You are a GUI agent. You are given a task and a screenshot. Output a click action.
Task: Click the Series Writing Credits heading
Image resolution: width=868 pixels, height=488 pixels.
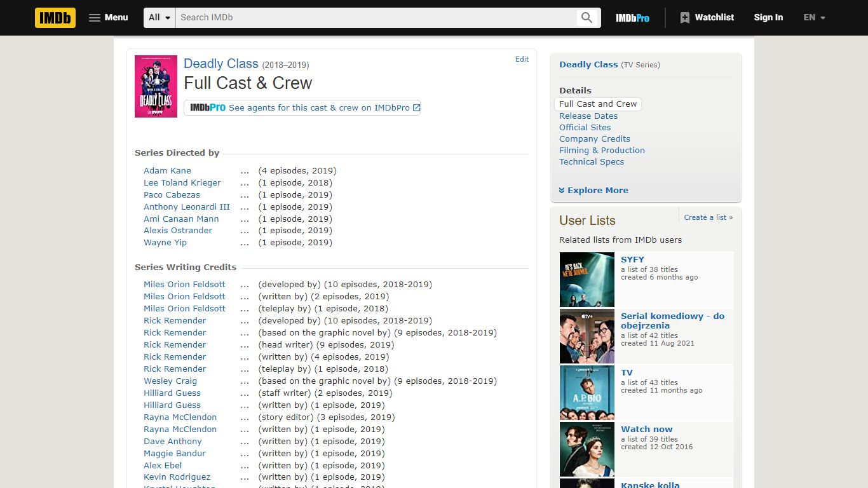coord(186,268)
